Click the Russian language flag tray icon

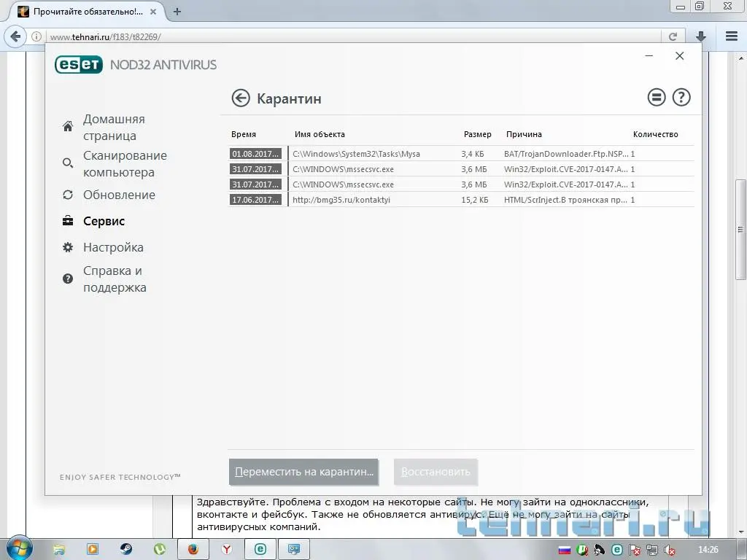pos(565,551)
